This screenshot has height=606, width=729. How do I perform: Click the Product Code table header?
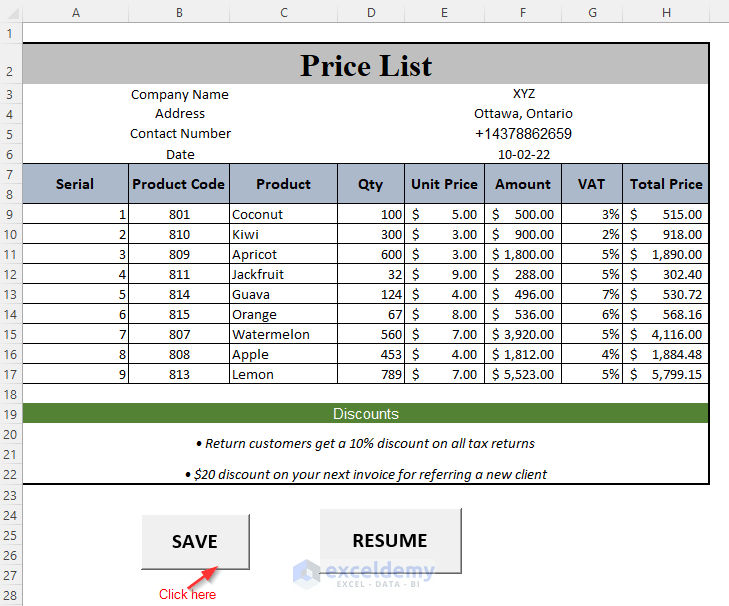pyautogui.click(x=179, y=184)
